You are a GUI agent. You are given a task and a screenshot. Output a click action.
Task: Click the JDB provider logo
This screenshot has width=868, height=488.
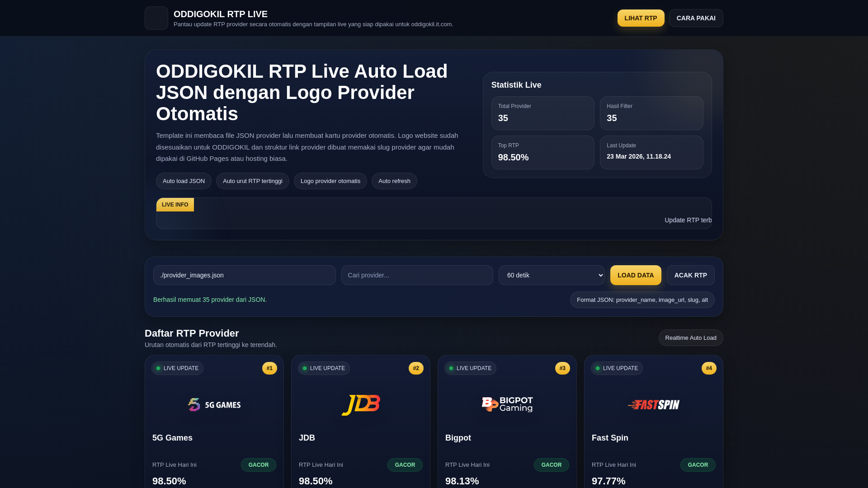tap(361, 404)
